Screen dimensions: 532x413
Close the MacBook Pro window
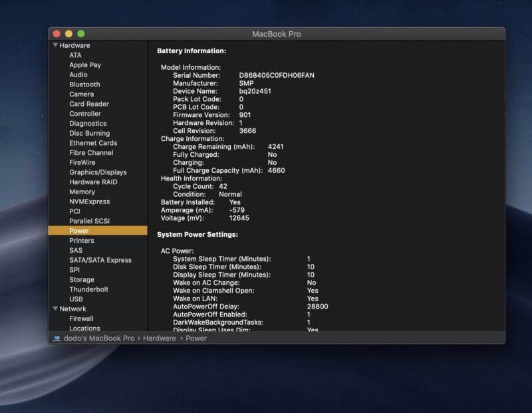click(x=57, y=34)
